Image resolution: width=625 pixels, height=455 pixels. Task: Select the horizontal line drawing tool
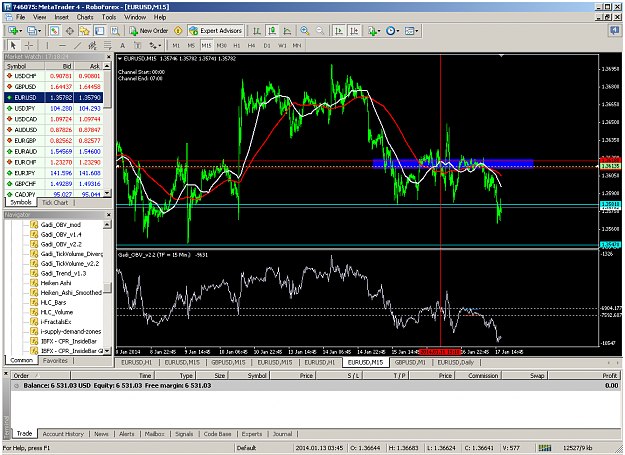62,45
